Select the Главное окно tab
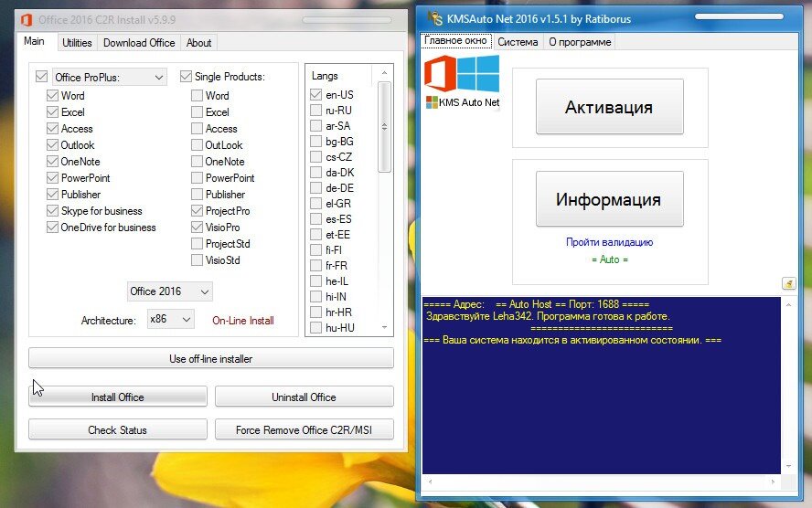Viewport: 812px width, 508px height. pyautogui.click(x=455, y=40)
